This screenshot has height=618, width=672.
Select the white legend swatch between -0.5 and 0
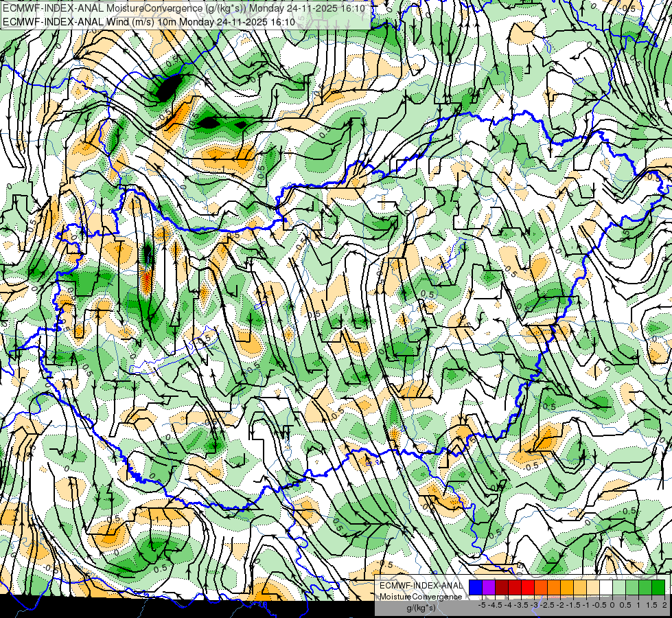(606, 588)
